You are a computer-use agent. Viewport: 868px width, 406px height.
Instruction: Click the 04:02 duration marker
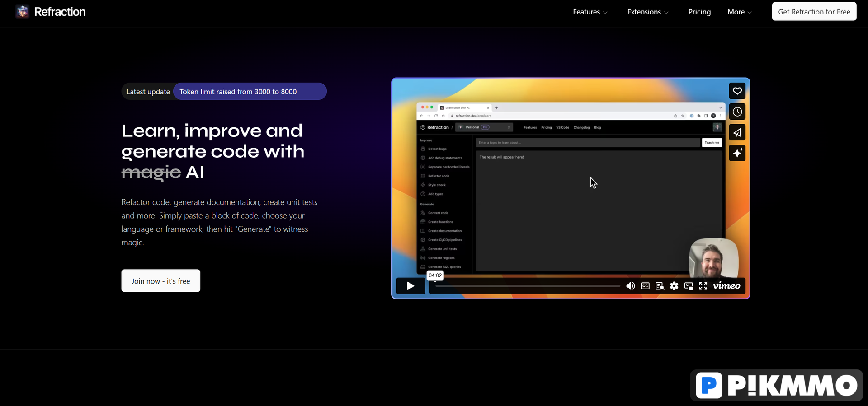(435, 275)
